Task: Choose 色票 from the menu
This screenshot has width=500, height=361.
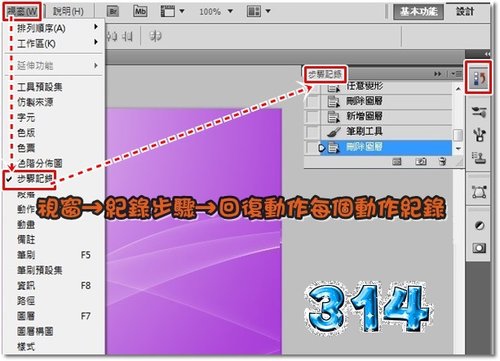Action: click(x=54, y=148)
